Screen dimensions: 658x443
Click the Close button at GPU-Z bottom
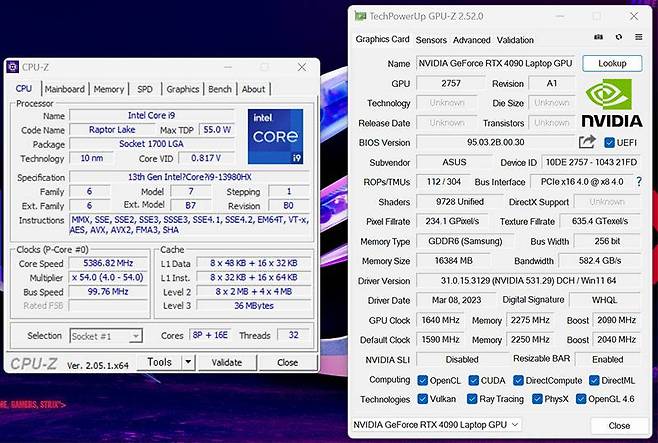coord(619,425)
